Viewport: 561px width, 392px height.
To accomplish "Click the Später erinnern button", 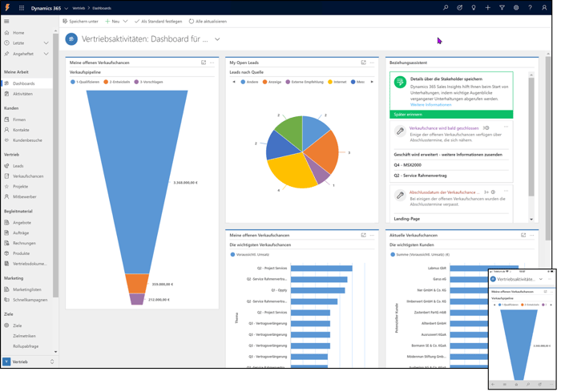I will pos(451,115).
